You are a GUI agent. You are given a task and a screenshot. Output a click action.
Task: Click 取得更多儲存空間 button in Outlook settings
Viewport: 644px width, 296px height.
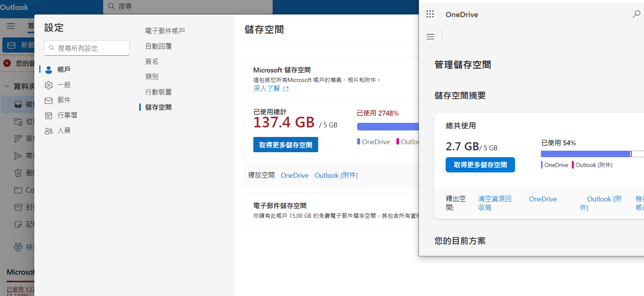285,145
